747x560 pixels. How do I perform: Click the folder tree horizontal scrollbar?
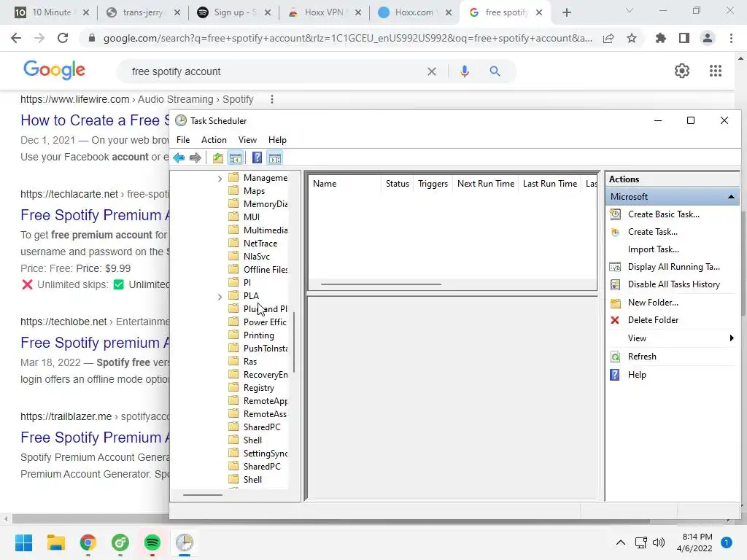click(203, 495)
